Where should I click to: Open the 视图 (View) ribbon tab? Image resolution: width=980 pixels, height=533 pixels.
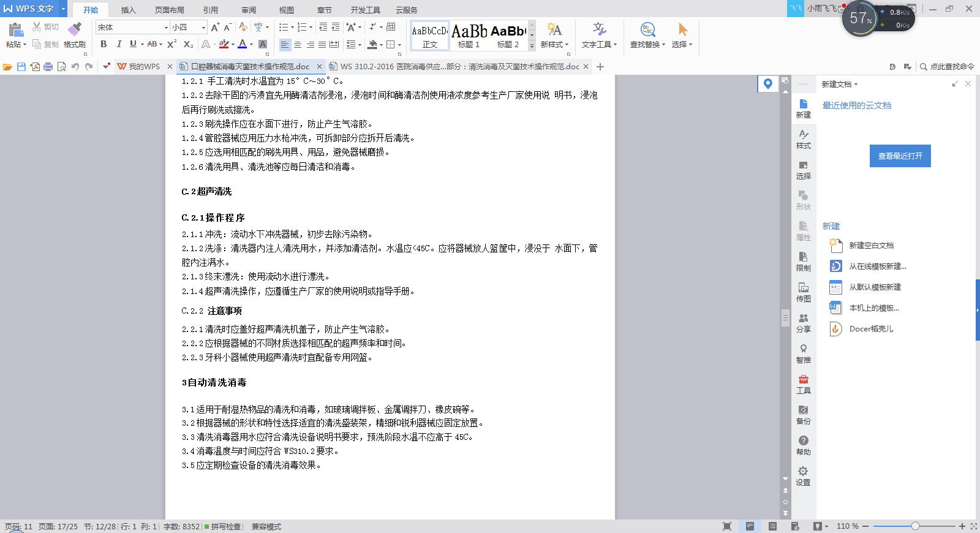click(287, 10)
